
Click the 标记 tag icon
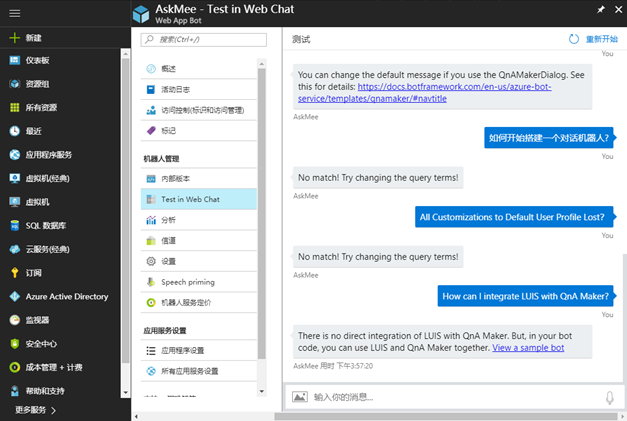(x=151, y=130)
